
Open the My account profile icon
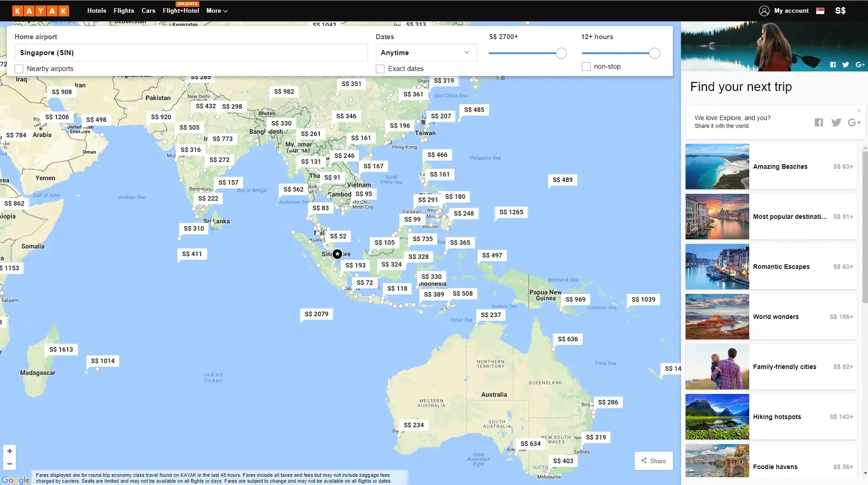[764, 10]
